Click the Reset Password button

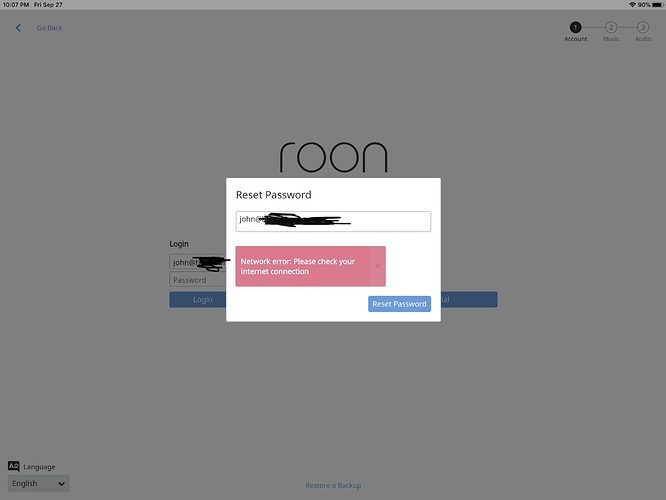pyautogui.click(x=399, y=304)
